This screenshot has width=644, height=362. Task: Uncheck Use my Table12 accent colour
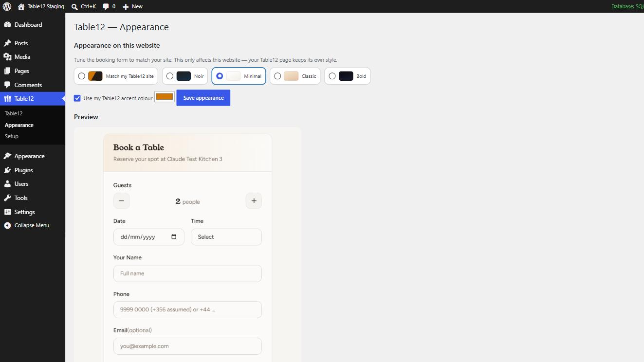click(77, 98)
